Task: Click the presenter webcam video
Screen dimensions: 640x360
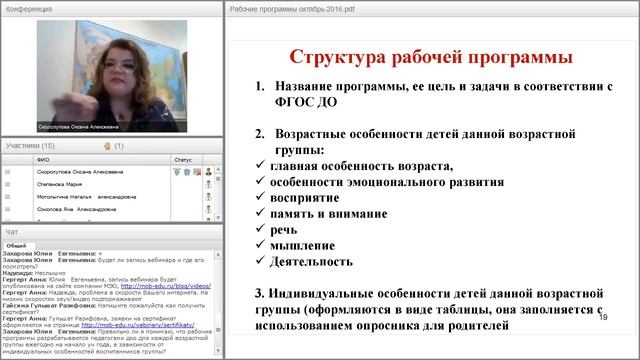Action: pos(112,76)
